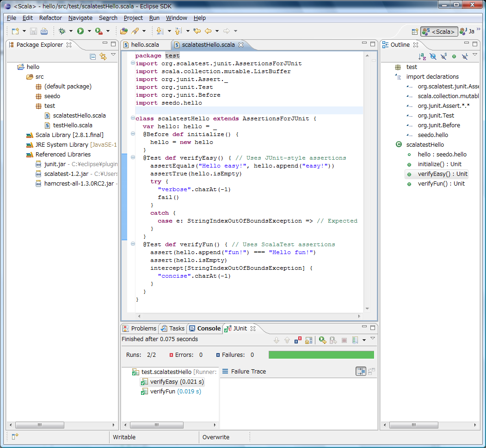Click the green JUnit progress bar
This screenshot has height=448, width=486.
click(321, 355)
